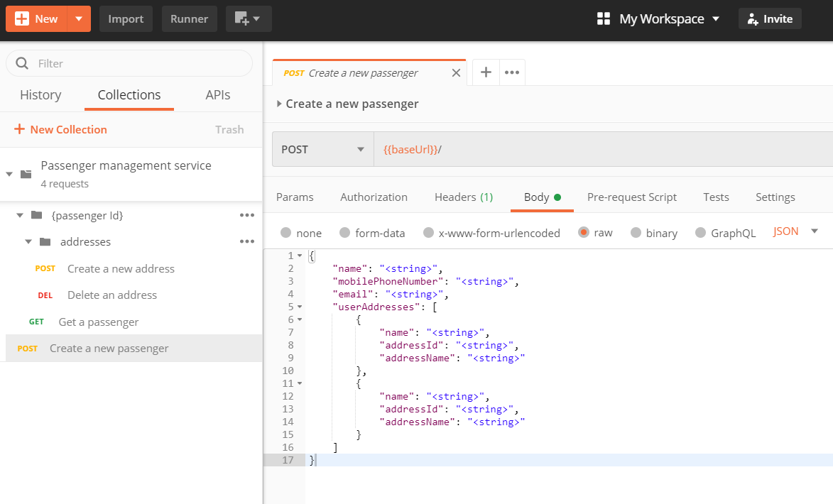Fold the JSON block at line 1
Viewport: 833px width, 504px height.
coord(300,256)
